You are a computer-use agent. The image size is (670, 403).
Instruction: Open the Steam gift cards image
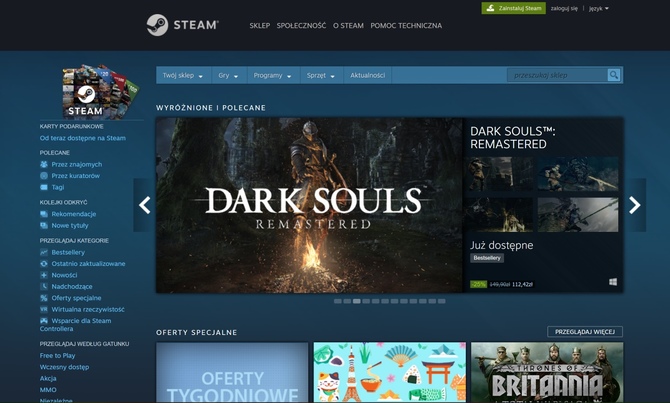tap(101, 91)
